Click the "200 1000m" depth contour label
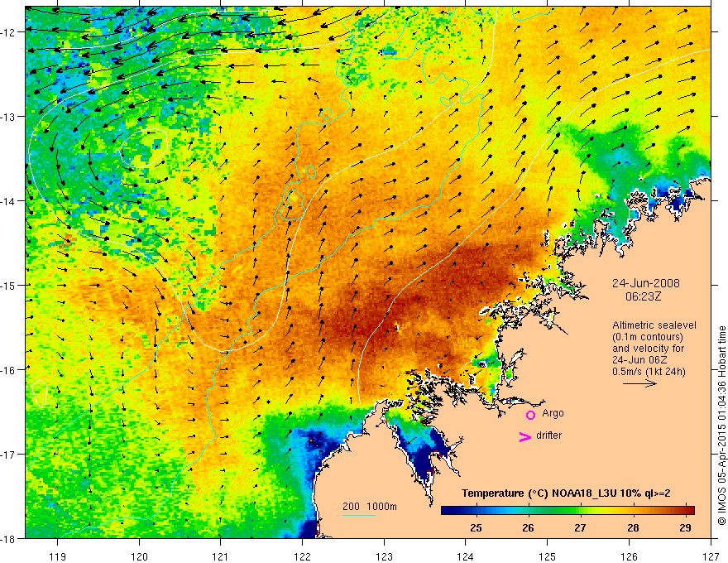This screenshot has width=728, height=563. click(x=370, y=507)
